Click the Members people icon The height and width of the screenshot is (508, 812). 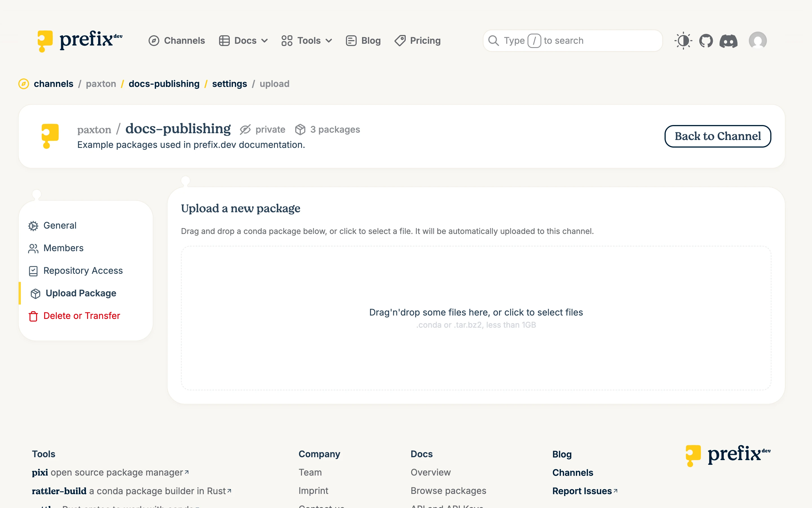(x=33, y=249)
